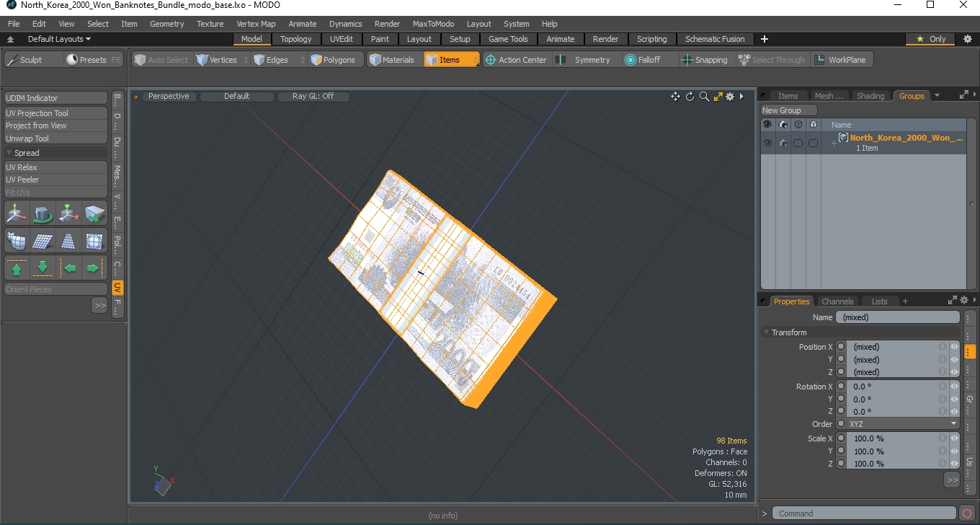Click the curved UV mesh icon
Screen dimensions: 980x525
pyautogui.click(x=17, y=241)
